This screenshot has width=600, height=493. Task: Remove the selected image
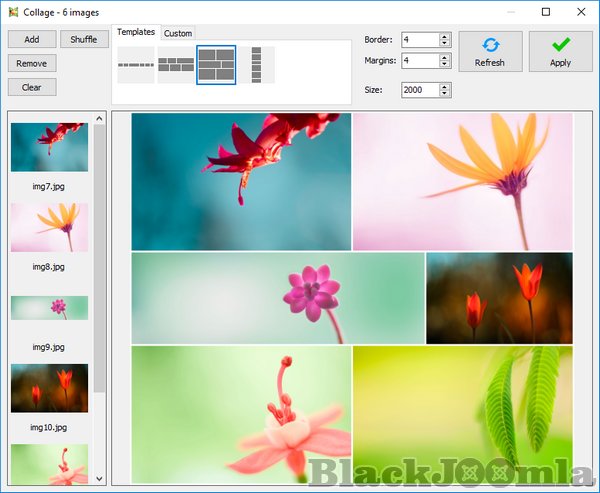click(x=32, y=63)
